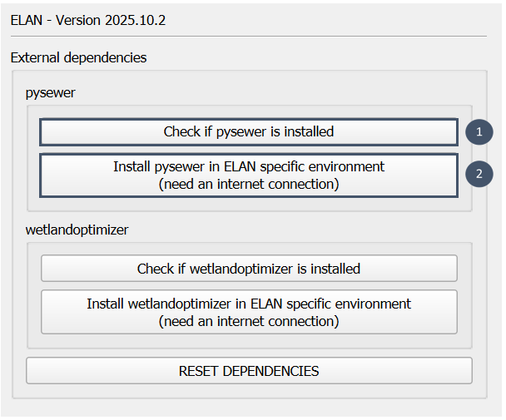The width and height of the screenshot is (506, 420).
Task: Click the badge beside the pysewer check button
Action: (479, 131)
